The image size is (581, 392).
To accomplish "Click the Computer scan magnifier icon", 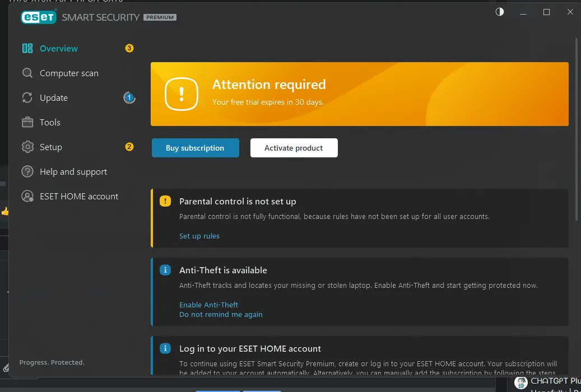I will pyautogui.click(x=27, y=73).
